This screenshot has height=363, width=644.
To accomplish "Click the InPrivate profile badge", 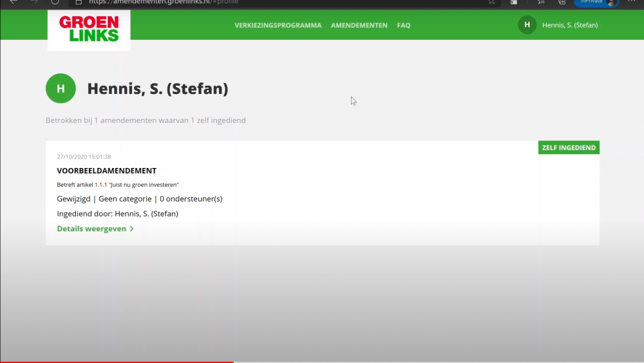I will pyautogui.click(x=596, y=2).
